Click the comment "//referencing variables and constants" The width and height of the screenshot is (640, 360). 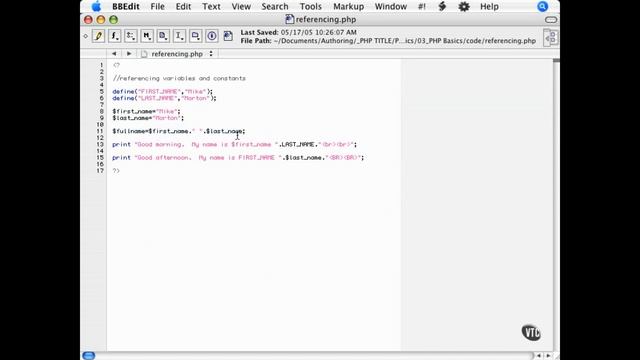[x=179, y=78]
